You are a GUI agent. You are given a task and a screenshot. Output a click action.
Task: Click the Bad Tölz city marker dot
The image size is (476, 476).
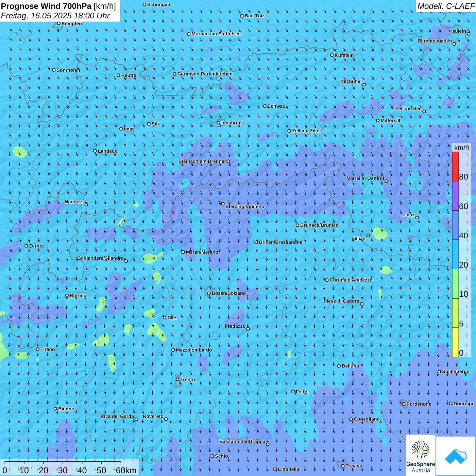click(x=242, y=16)
